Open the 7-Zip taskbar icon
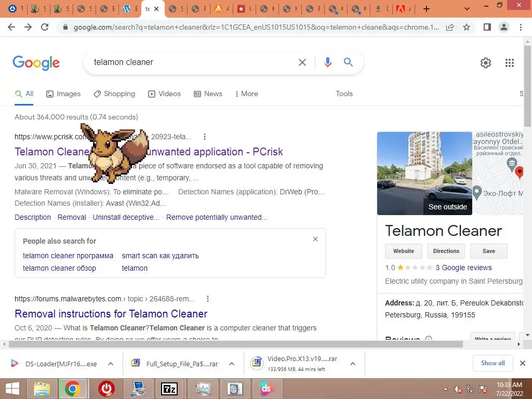532x399 pixels. point(170,389)
